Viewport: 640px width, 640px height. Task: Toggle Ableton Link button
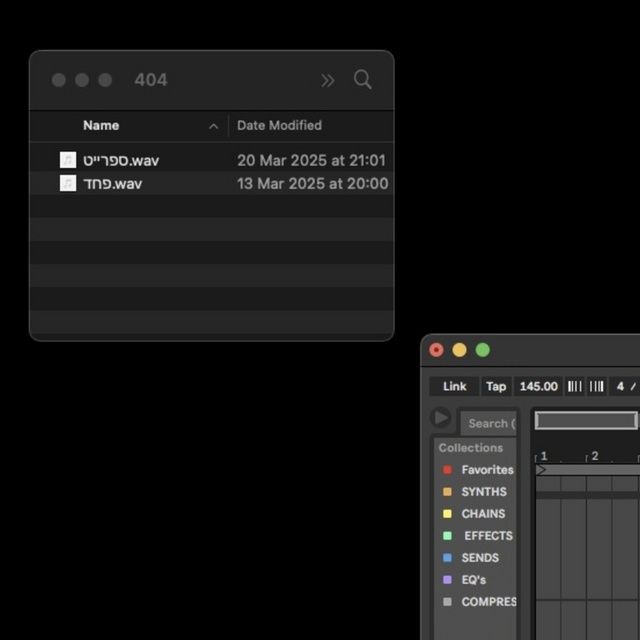tap(455, 386)
